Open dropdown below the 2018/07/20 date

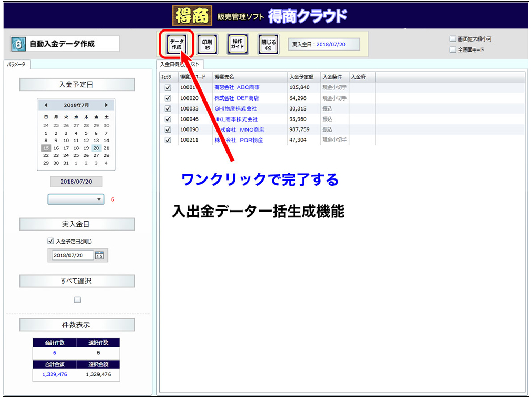coord(76,199)
